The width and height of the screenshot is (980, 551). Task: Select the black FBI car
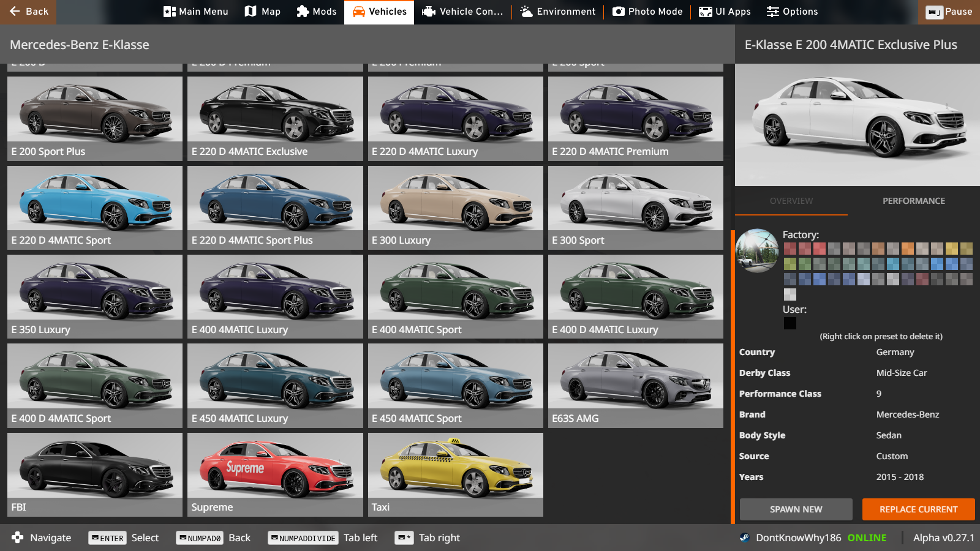(95, 474)
